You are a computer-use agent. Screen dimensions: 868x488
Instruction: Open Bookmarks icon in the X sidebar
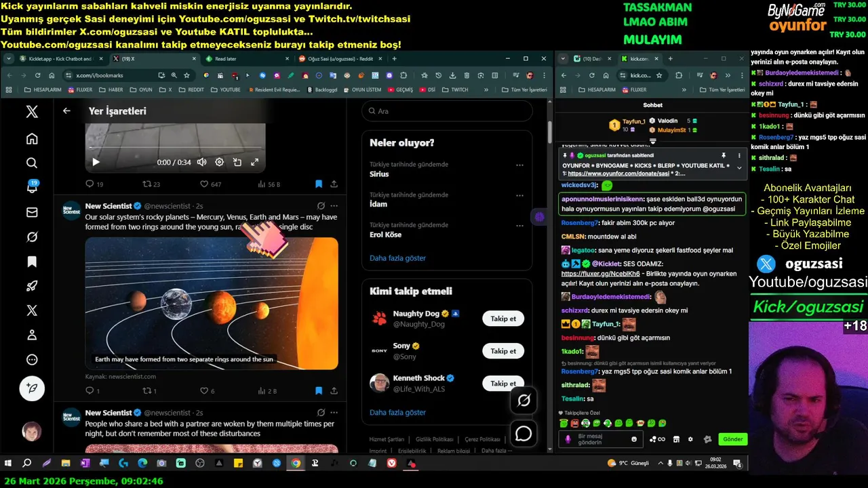[x=32, y=262]
